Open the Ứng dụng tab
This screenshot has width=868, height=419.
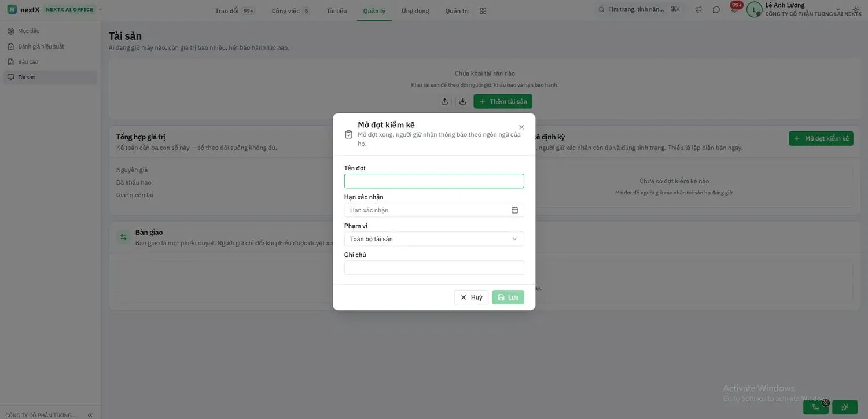(x=415, y=10)
